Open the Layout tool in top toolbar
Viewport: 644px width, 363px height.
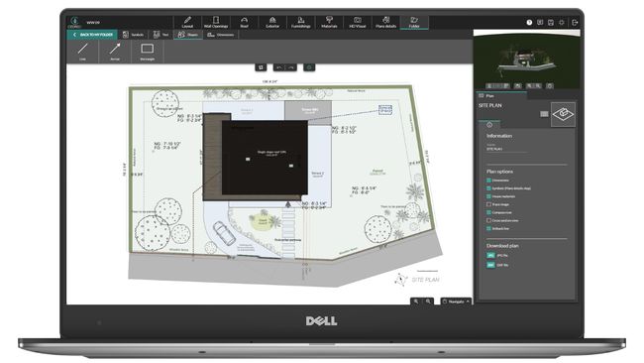tap(187, 22)
